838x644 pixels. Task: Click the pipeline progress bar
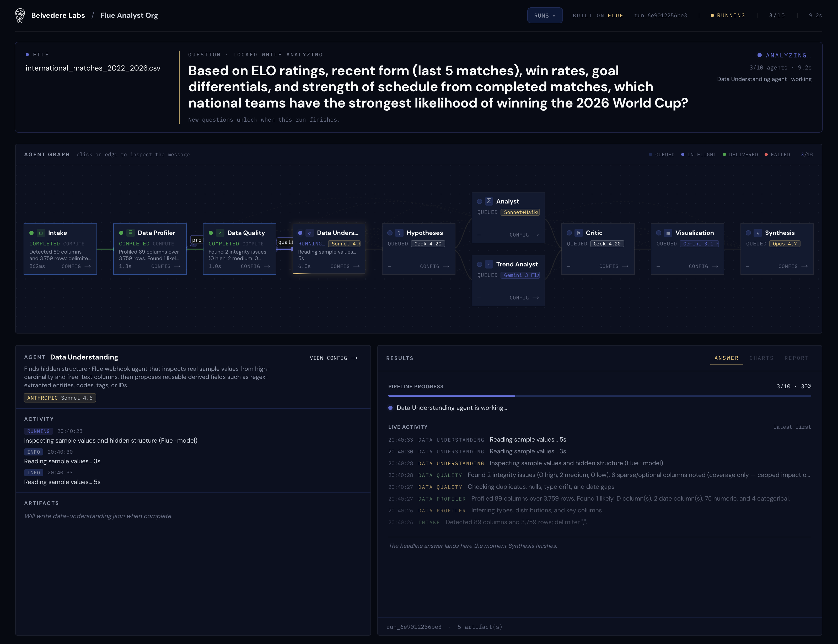click(x=600, y=396)
